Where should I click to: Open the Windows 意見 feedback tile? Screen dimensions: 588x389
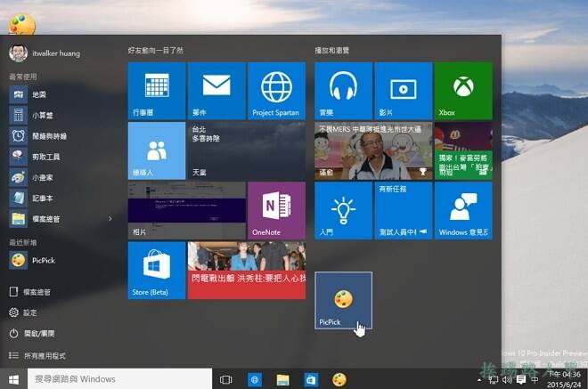coord(463,211)
